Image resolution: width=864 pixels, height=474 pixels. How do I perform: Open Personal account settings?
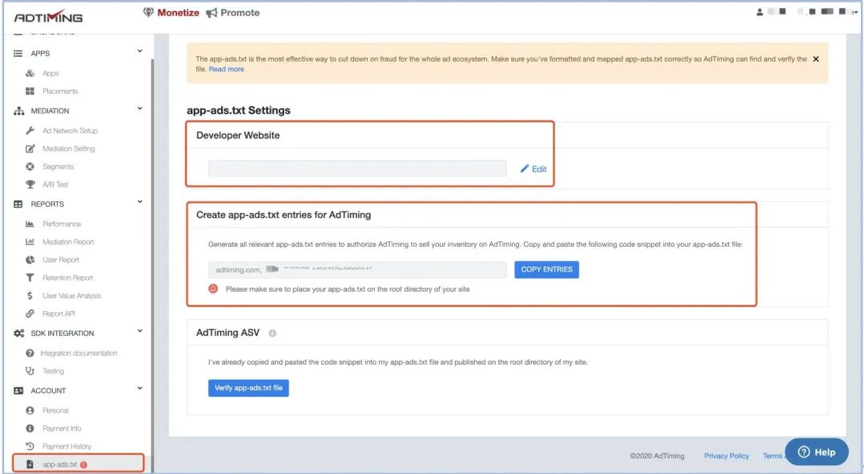pyautogui.click(x=55, y=411)
